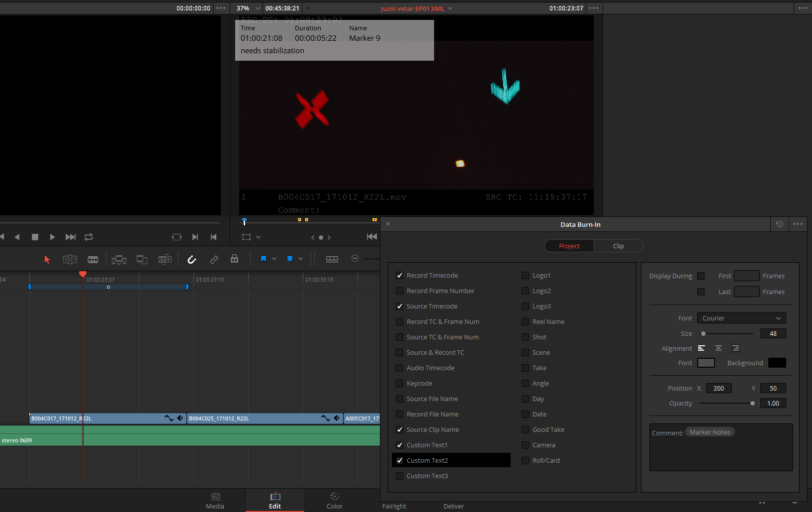
Task: Expand the Marker color dropdown arrow
Action: coord(300,259)
